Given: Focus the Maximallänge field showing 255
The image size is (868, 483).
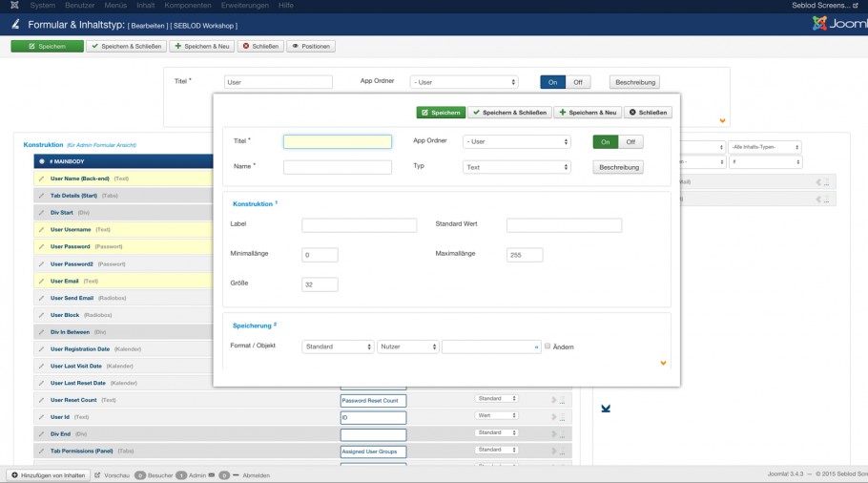Looking at the screenshot, I should [x=525, y=255].
